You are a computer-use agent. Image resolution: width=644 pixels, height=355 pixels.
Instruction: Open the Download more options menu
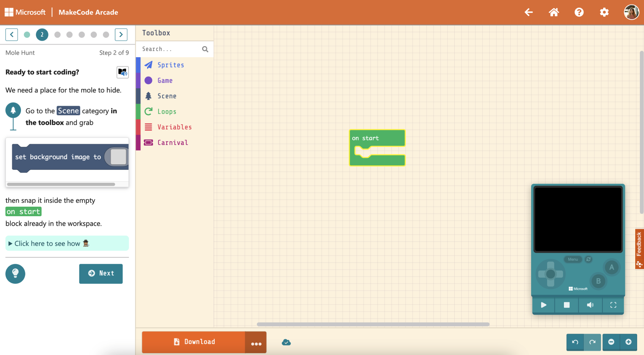[256, 342]
